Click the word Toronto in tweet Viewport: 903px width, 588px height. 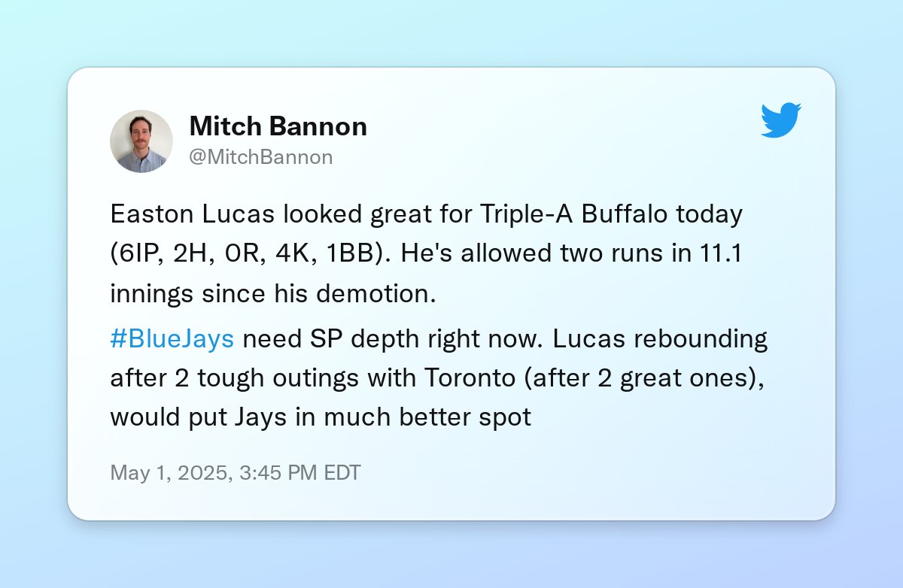pyautogui.click(x=452, y=378)
